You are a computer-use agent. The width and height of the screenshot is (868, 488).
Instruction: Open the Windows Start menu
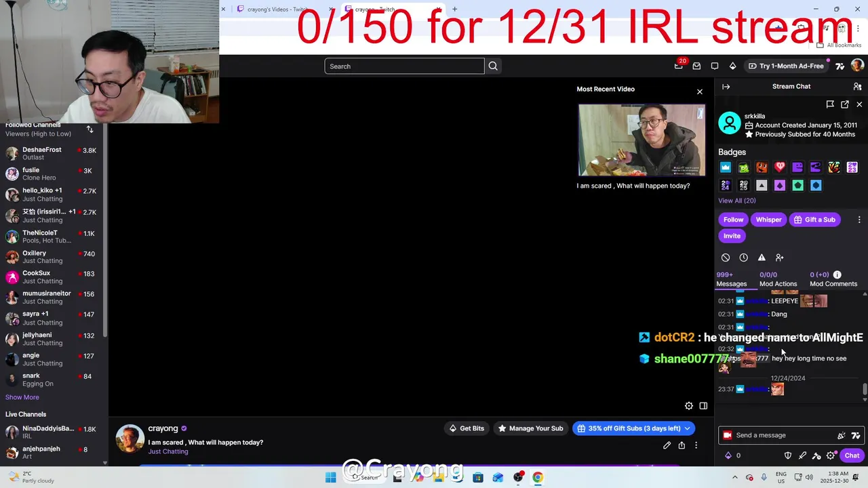coord(330,477)
